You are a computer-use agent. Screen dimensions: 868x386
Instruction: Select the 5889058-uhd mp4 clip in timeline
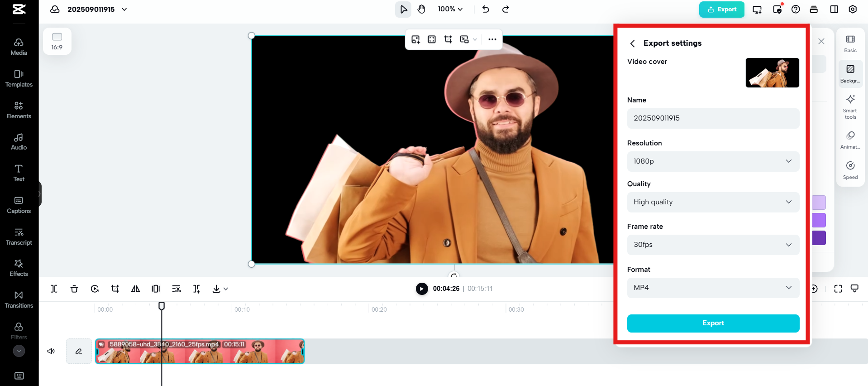tap(200, 351)
